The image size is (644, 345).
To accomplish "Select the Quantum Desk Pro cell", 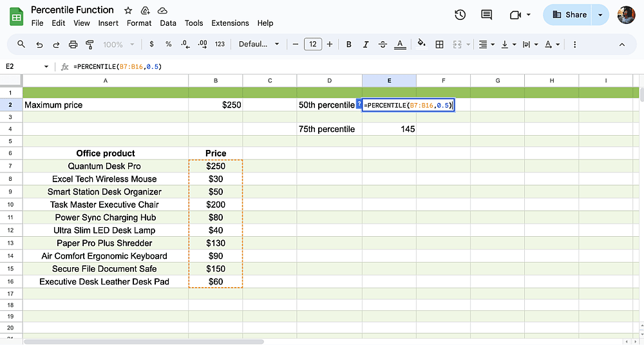I will [106, 166].
